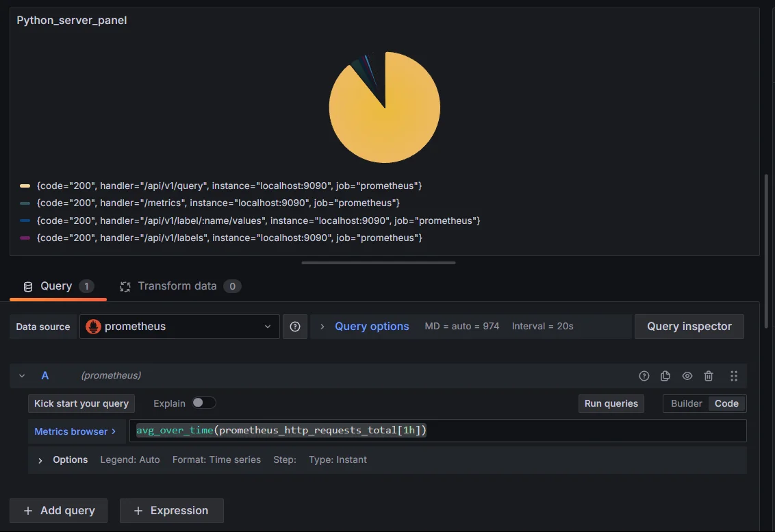Open the prometheus data source dropdown
This screenshot has height=532, width=775.
(178, 327)
